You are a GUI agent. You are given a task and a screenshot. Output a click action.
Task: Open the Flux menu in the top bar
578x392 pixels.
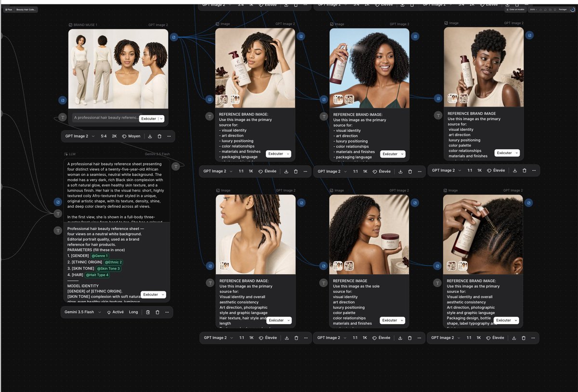(x=8, y=9)
